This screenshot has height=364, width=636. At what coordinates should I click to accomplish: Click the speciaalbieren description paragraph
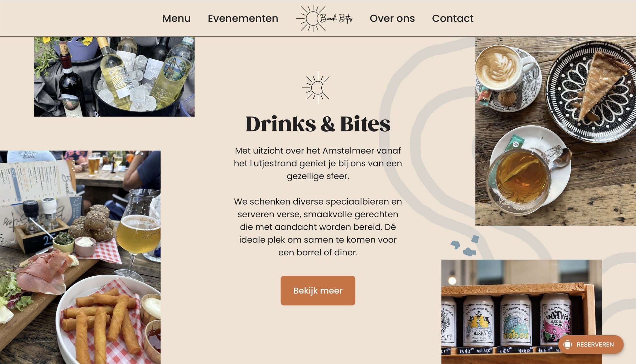coord(318,227)
